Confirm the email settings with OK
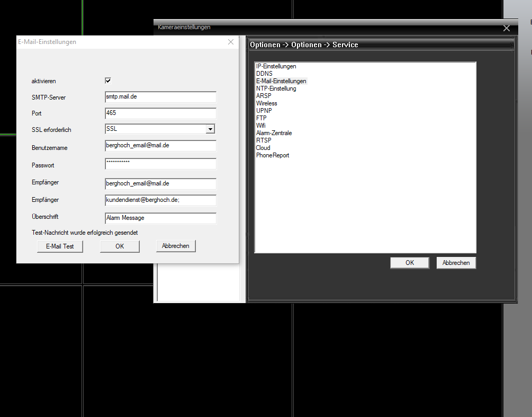This screenshot has width=532, height=417. point(120,246)
